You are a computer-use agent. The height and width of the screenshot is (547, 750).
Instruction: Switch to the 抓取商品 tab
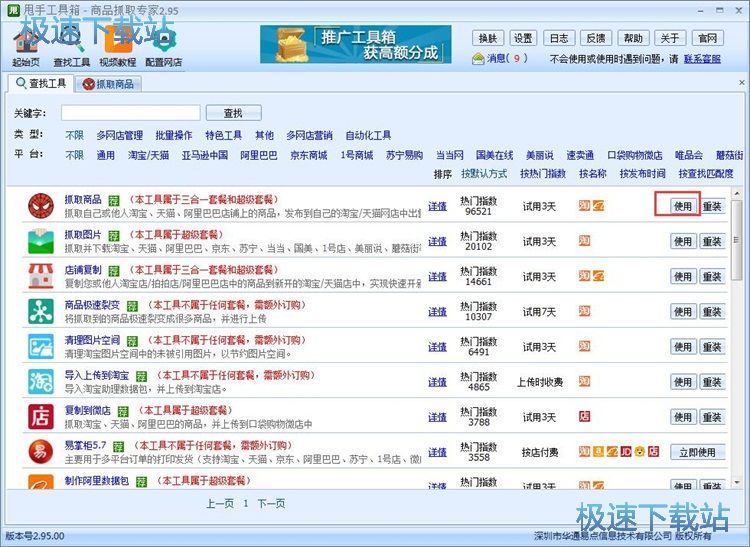[x=109, y=85]
